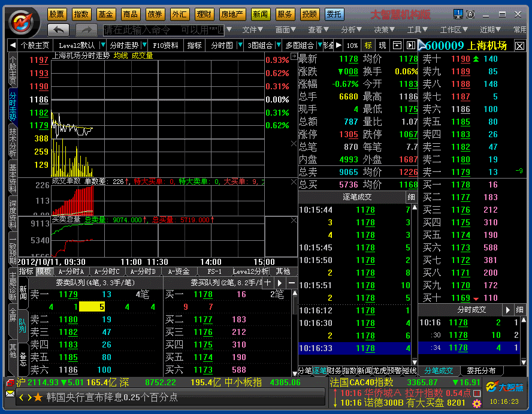Go back with the left arrow button
Image resolution: width=532 pixels, height=414 pixels.
tap(59, 30)
